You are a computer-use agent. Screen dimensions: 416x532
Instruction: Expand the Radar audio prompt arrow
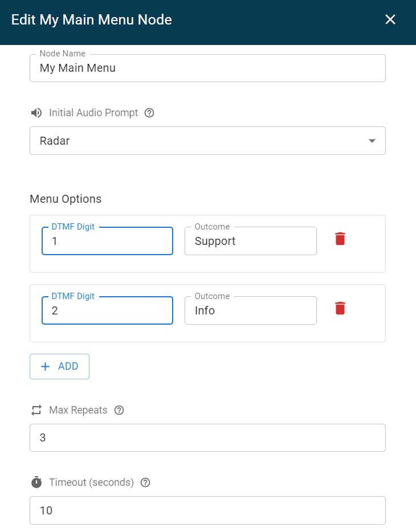tap(372, 141)
